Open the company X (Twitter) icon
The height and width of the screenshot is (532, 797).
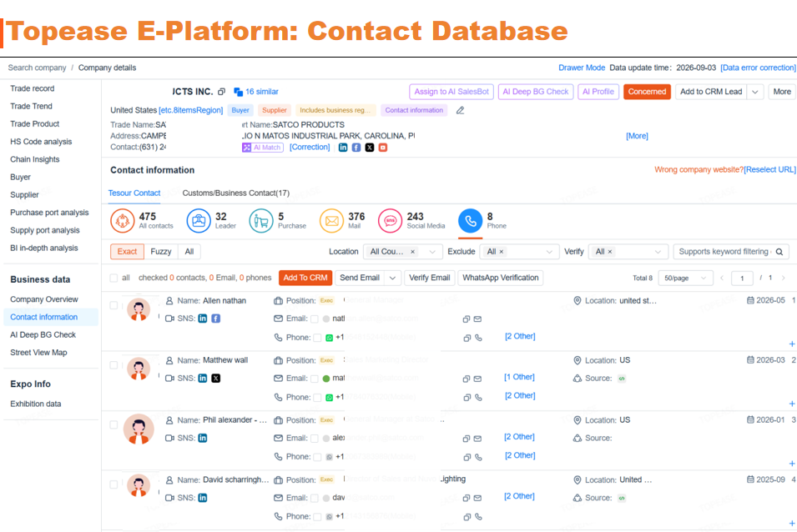[370, 148]
